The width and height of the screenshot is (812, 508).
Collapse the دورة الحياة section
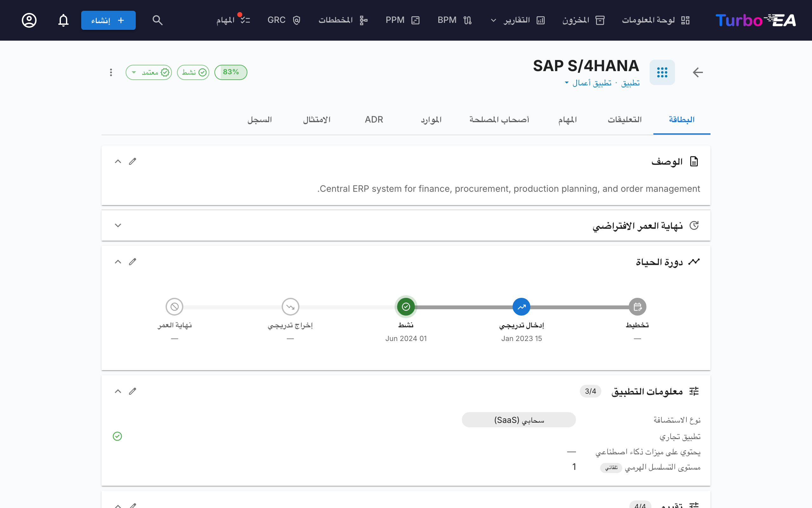(x=118, y=262)
